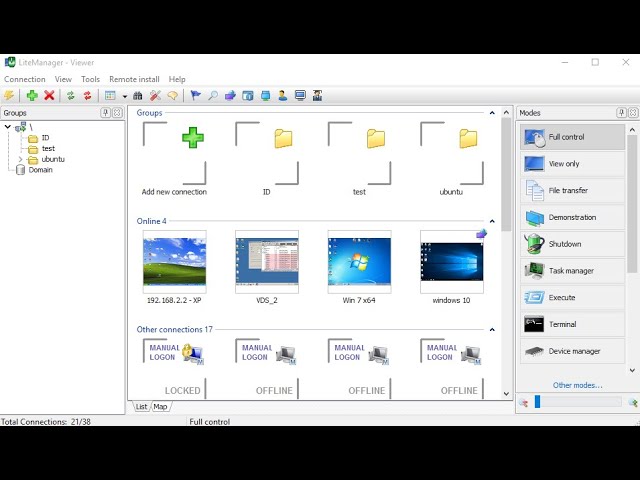640x480 pixels.
Task: Select the Shutdown mode
Action: [572, 244]
